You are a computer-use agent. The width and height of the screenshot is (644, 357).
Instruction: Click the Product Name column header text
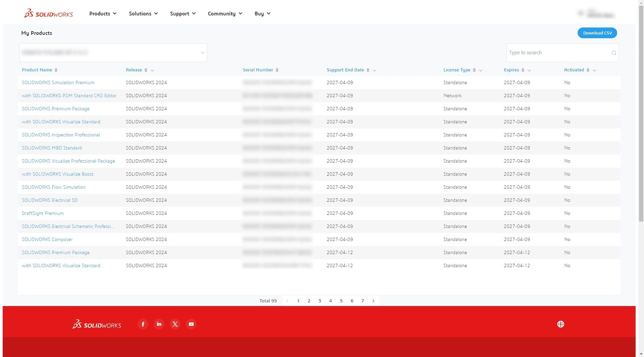point(37,70)
